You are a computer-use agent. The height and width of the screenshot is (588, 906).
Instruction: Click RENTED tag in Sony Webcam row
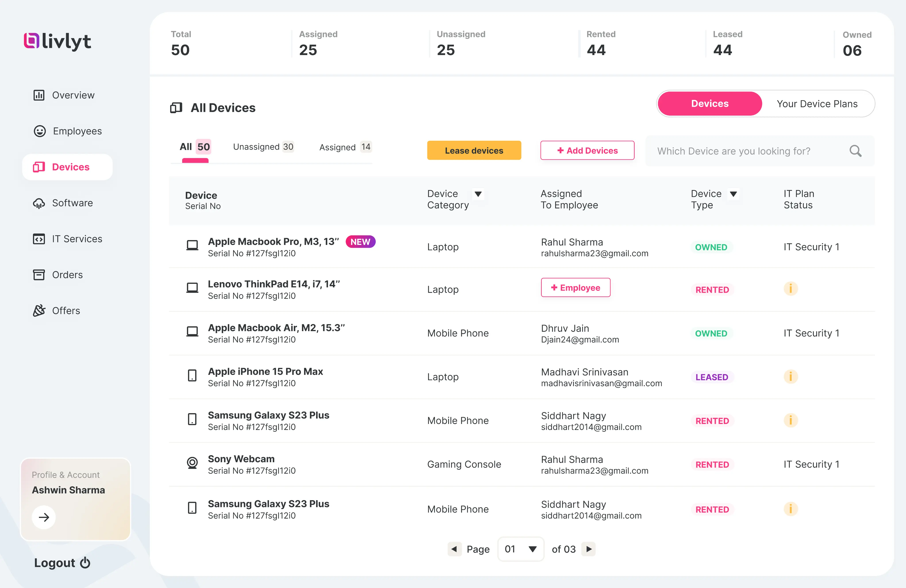pyautogui.click(x=712, y=465)
